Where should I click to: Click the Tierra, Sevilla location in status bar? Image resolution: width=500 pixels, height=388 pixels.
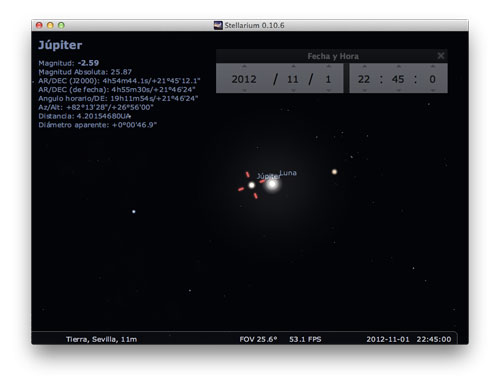tap(101, 339)
